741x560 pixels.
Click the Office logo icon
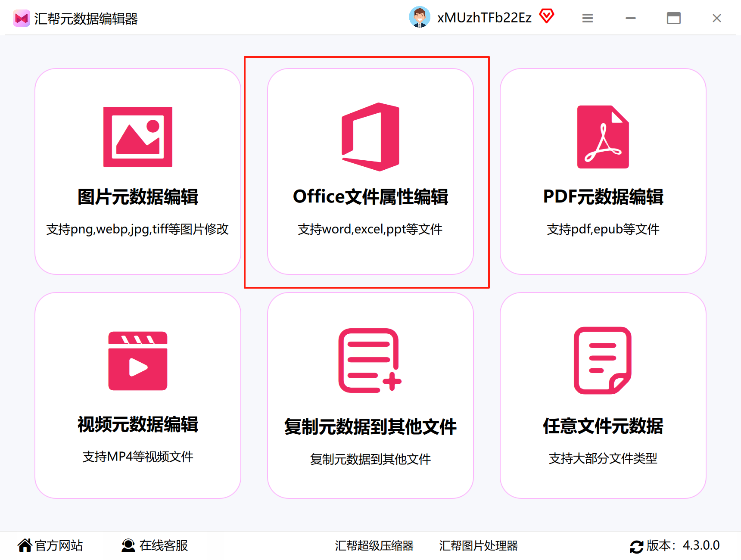[x=370, y=137]
